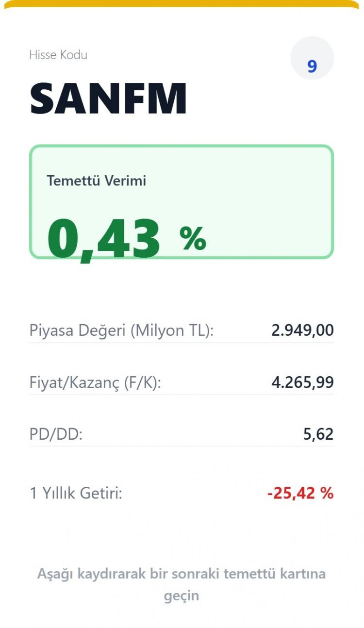Select the 1 Yıllık Getiri label
This screenshot has height=628, width=364.
pyautogui.click(x=76, y=494)
